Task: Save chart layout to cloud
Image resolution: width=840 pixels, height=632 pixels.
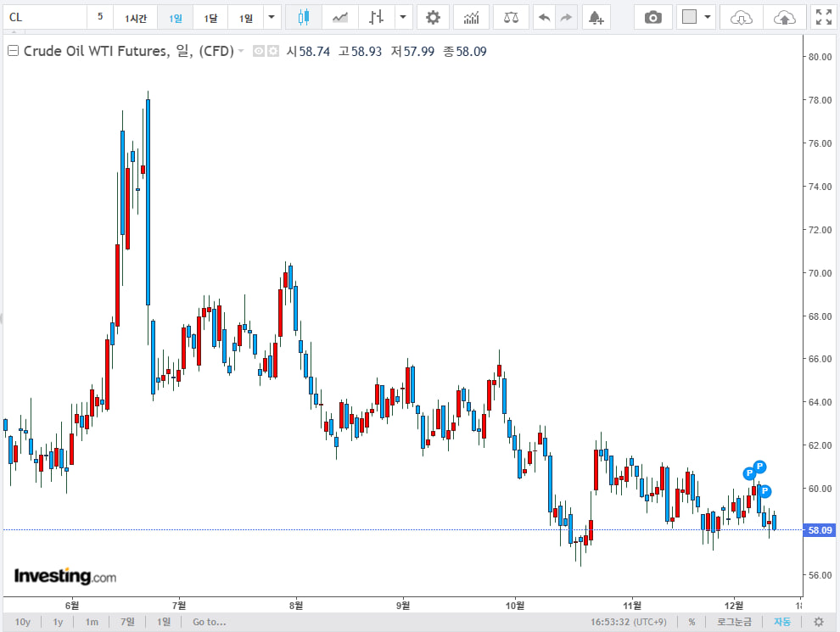Action: pyautogui.click(x=785, y=17)
